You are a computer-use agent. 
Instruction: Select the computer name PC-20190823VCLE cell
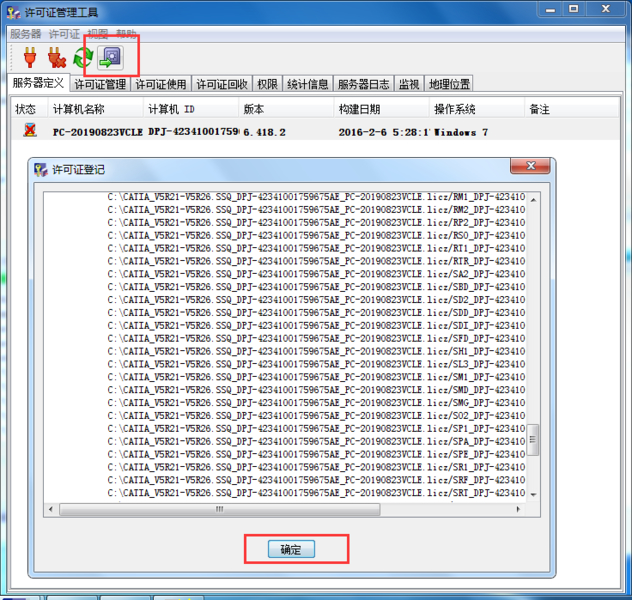coord(98,132)
